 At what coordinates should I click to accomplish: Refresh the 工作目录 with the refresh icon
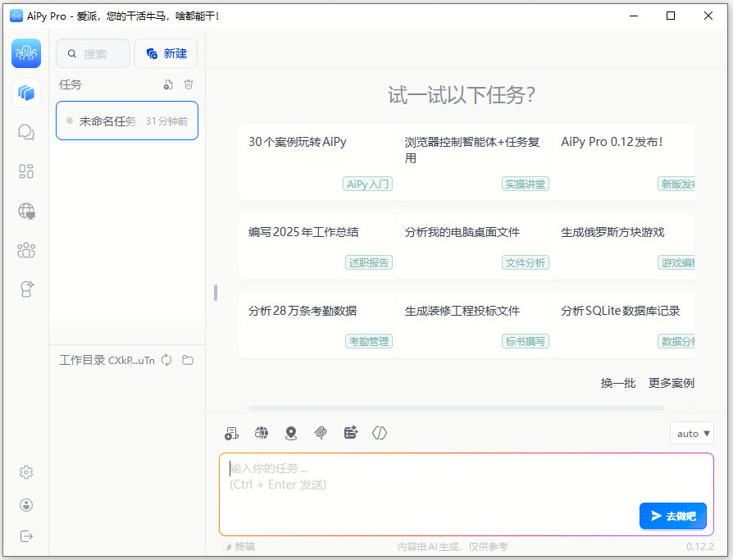[166, 360]
